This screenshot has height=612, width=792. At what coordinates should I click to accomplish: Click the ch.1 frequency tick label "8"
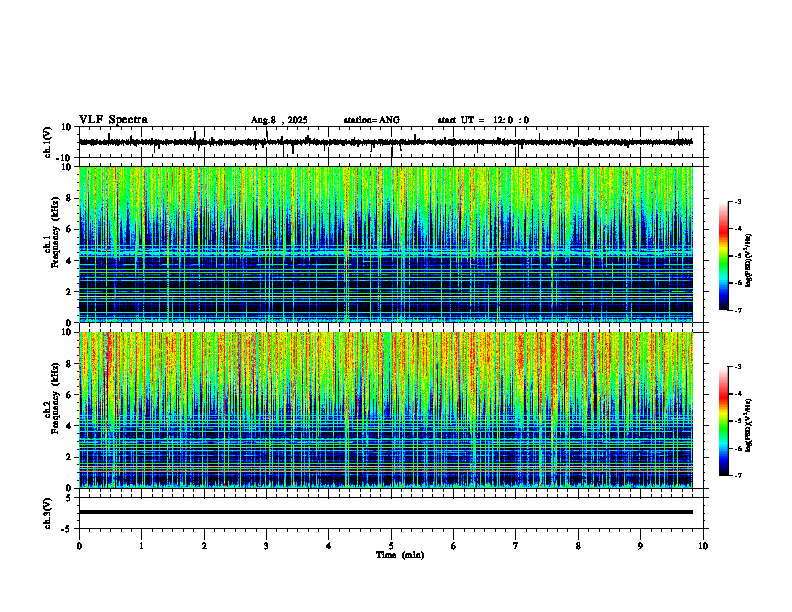[x=69, y=198]
